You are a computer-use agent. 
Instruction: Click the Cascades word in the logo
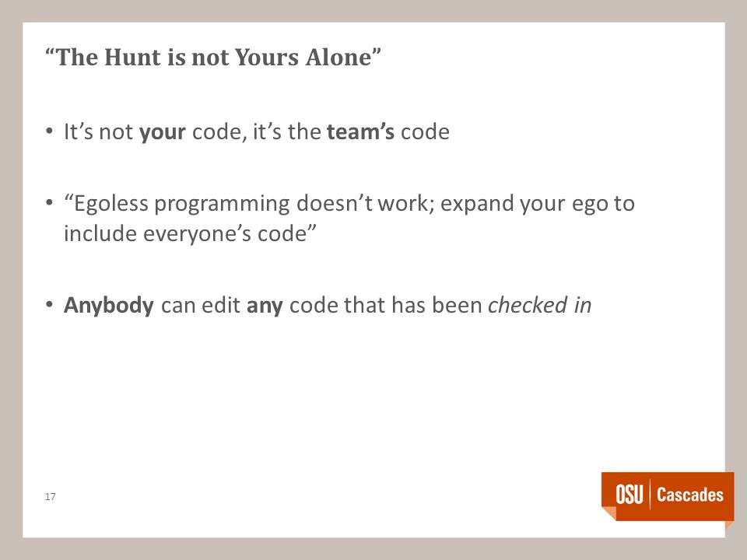point(690,495)
